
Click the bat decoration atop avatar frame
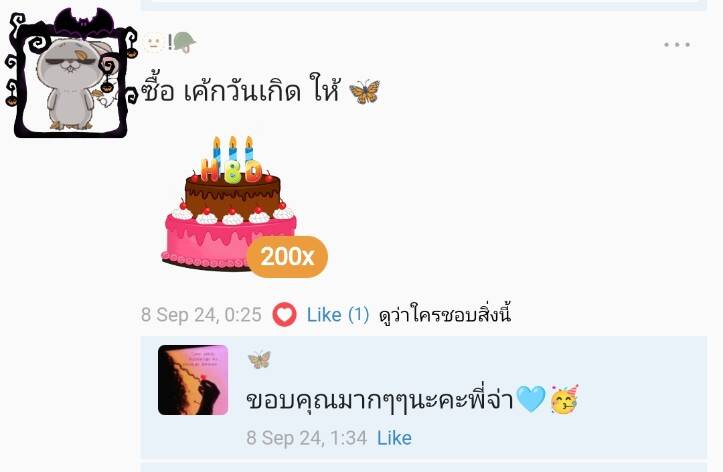[84, 23]
